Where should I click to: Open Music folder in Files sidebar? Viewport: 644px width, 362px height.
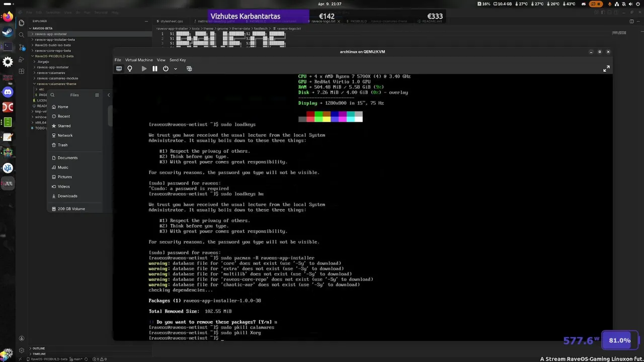coord(75,167)
